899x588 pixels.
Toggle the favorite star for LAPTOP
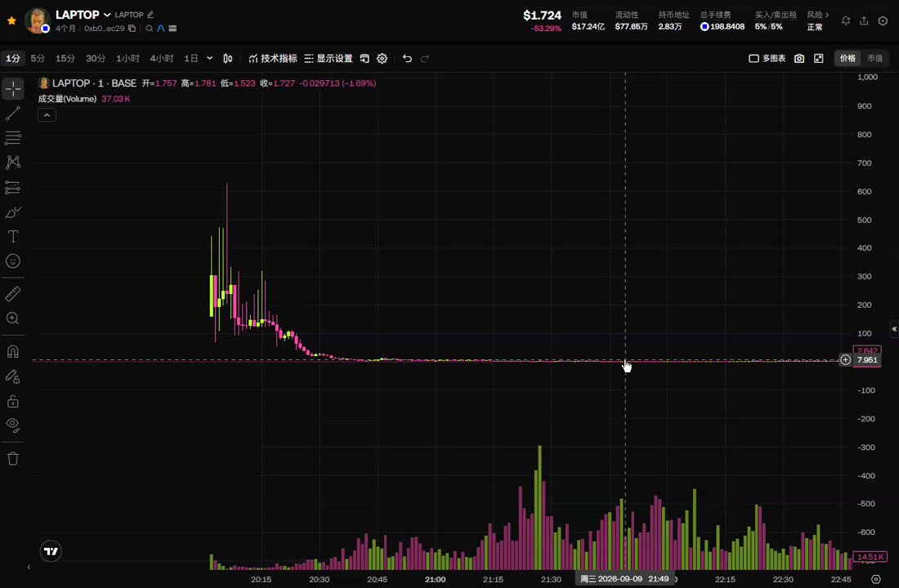click(x=11, y=20)
